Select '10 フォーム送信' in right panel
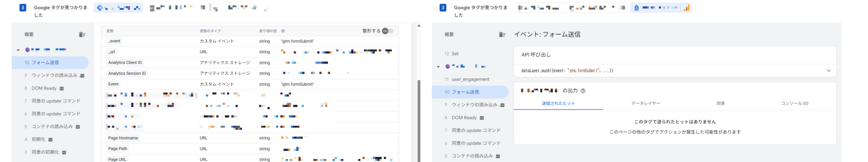This screenshot has height=162, width=868. (470, 92)
